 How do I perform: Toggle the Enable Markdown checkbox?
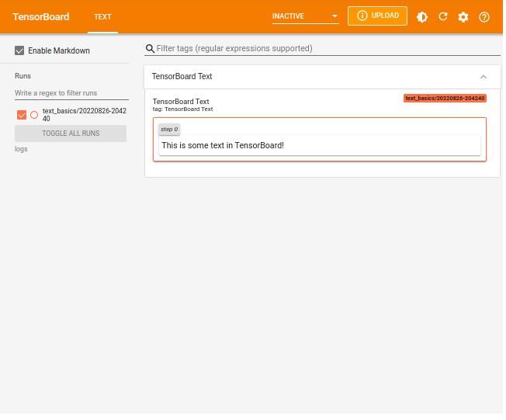click(x=19, y=50)
